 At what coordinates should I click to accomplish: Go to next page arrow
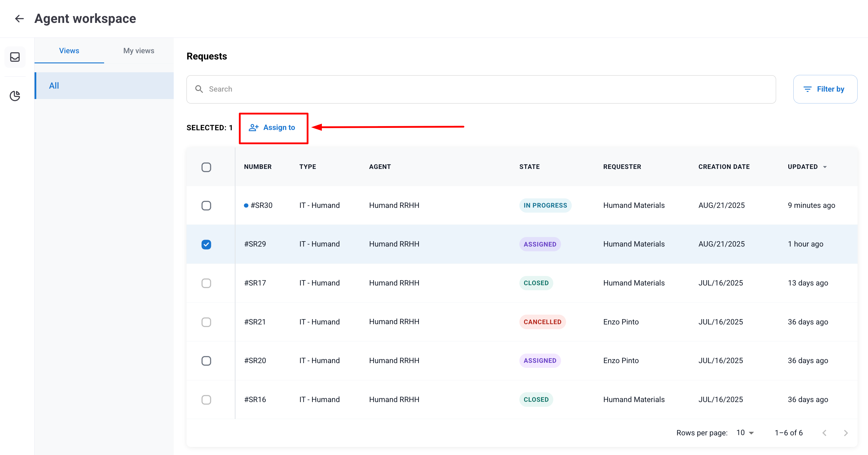click(845, 433)
